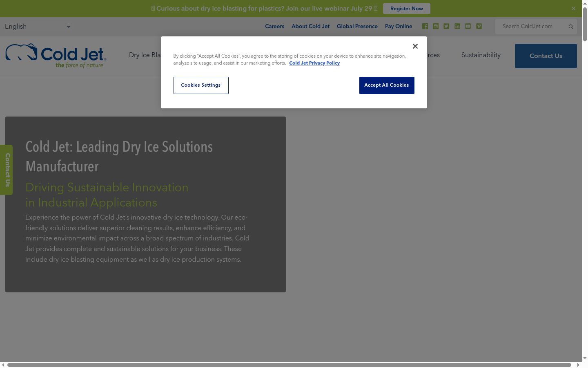The width and height of the screenshot is (588, 368).
Task: Click the 'Driving Sustainable Innovation' subheading
Action: 107,195
